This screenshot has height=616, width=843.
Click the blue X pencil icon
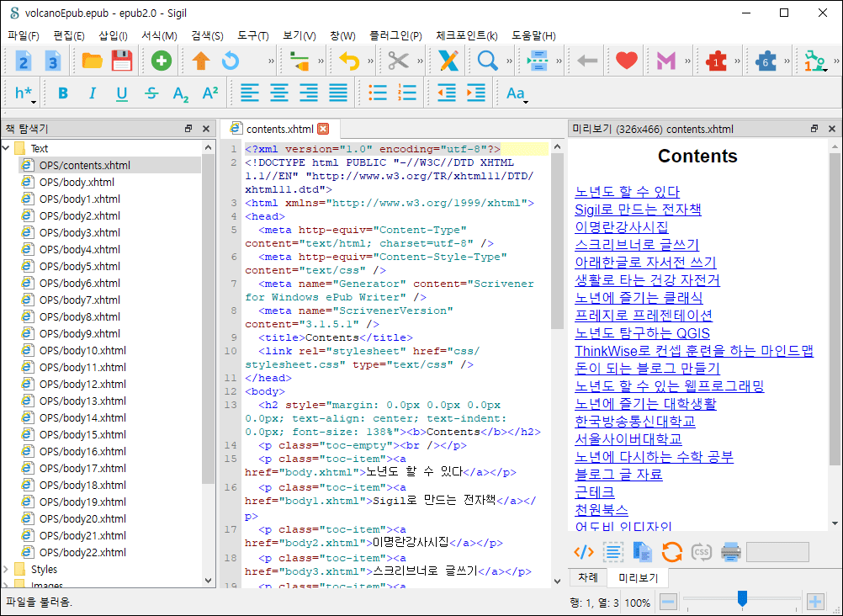[x=448, y=61]
